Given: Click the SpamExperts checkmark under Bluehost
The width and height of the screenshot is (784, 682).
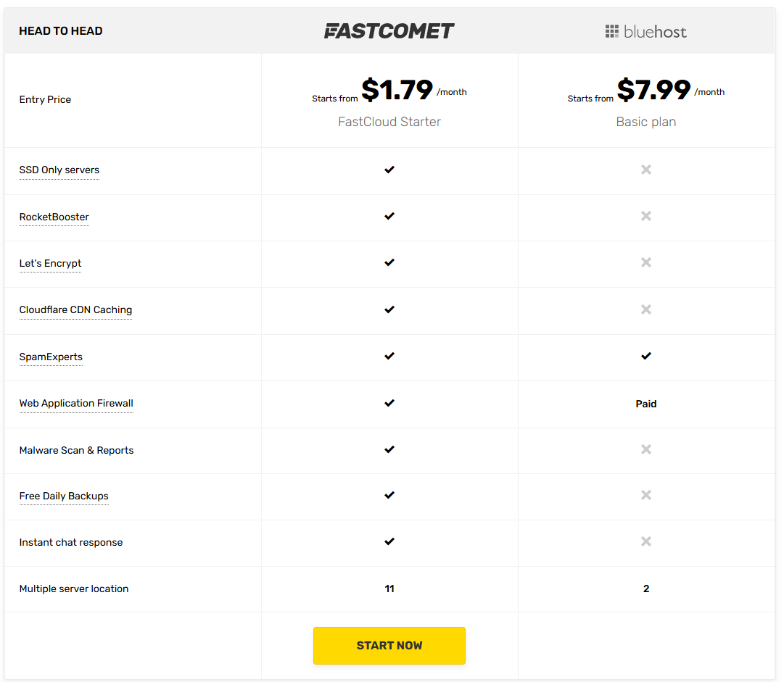Looking at the screenshot, I should pyautogui.click(x=645, y=356).
